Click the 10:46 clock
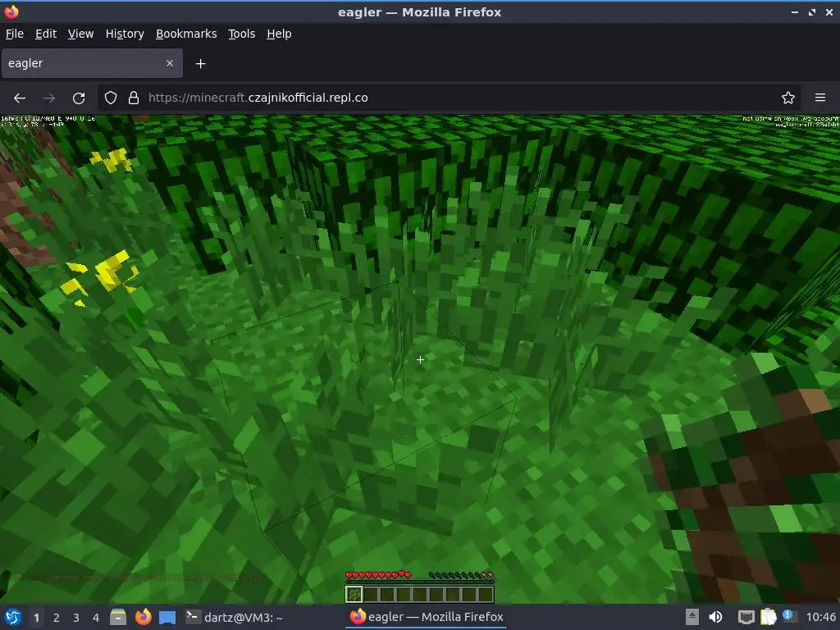Screen dimensions: 840x630 coord(820,617)
